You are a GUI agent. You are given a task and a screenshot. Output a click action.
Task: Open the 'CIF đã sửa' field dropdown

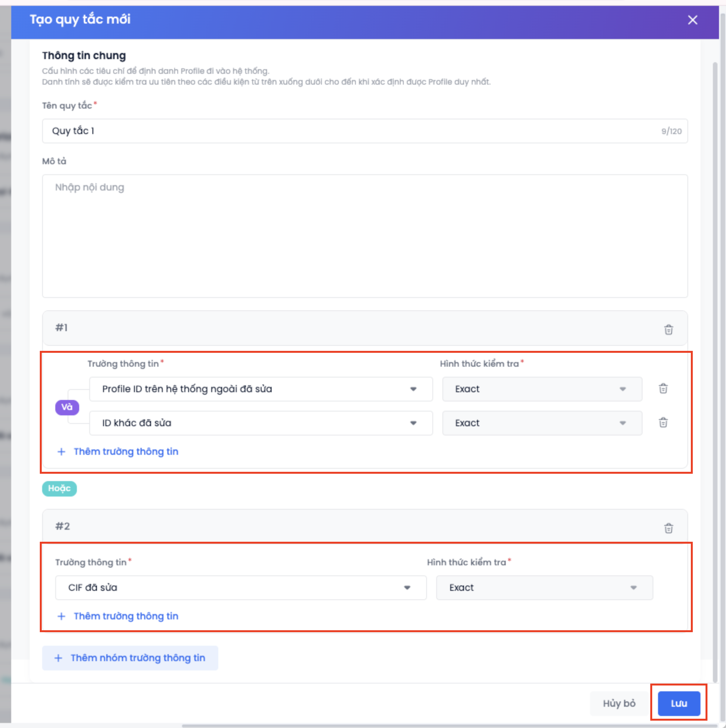[240, 588]
